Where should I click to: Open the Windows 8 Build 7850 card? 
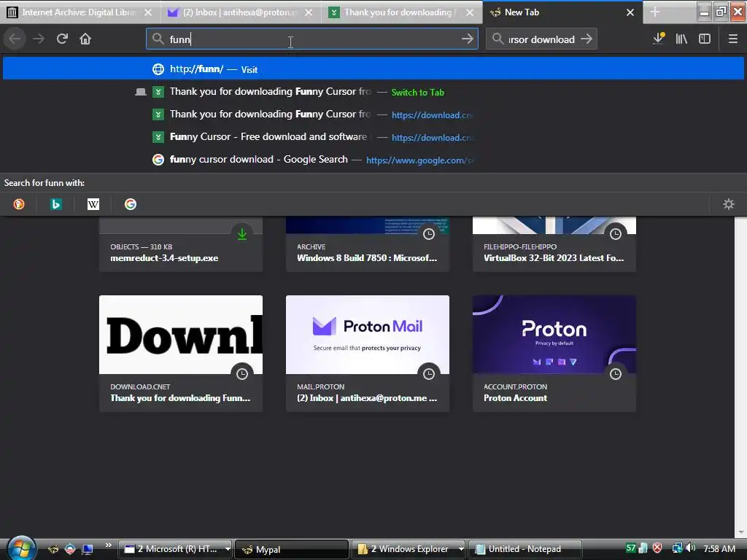tap(368, 244)
